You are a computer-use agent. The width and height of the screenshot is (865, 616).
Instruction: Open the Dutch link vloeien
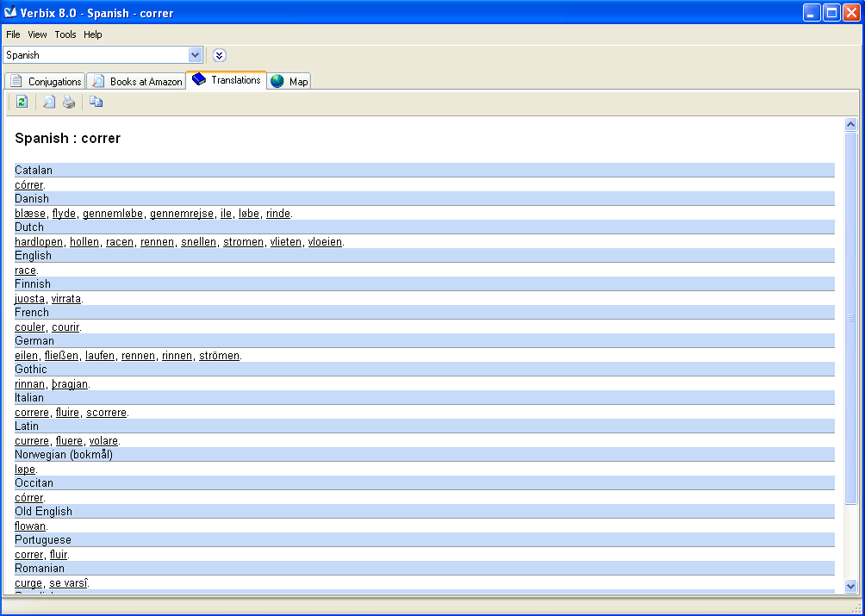(x=325, y=241)
